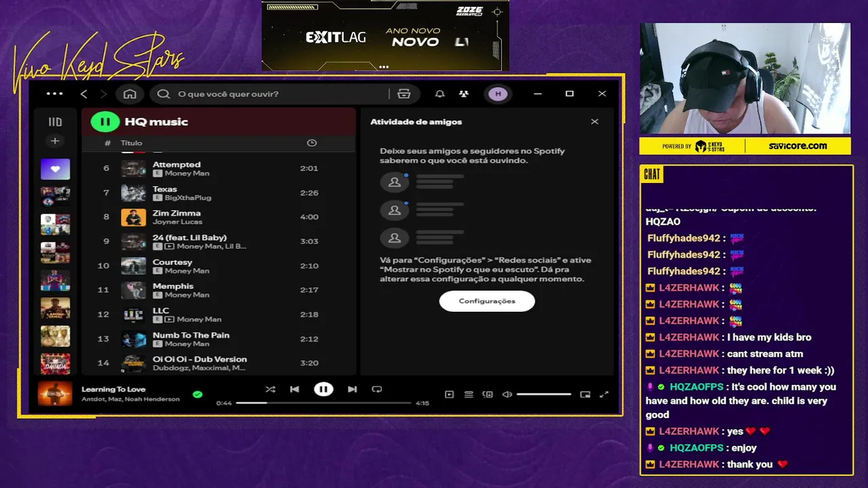The width and height of the screenshot is (868, 488).
Task: Pause playback in the player bar
Action: coord(323,389)
